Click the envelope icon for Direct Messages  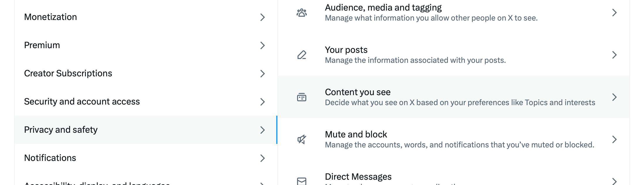tap(301, 181)
